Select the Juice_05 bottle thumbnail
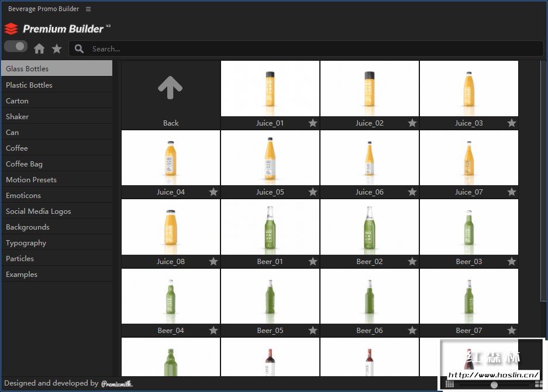 [x=270, y=158]
